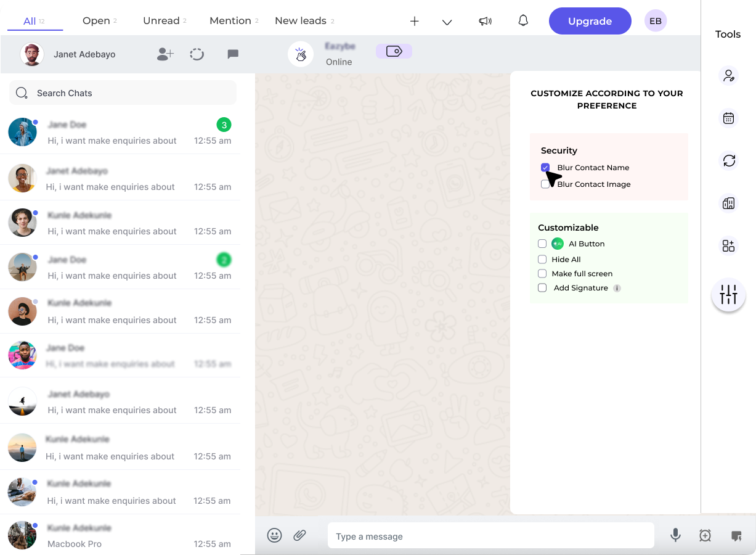Click the alarm schedule message icon
The height and width of the screenshot is (555, 756).
tap(705, 535)
